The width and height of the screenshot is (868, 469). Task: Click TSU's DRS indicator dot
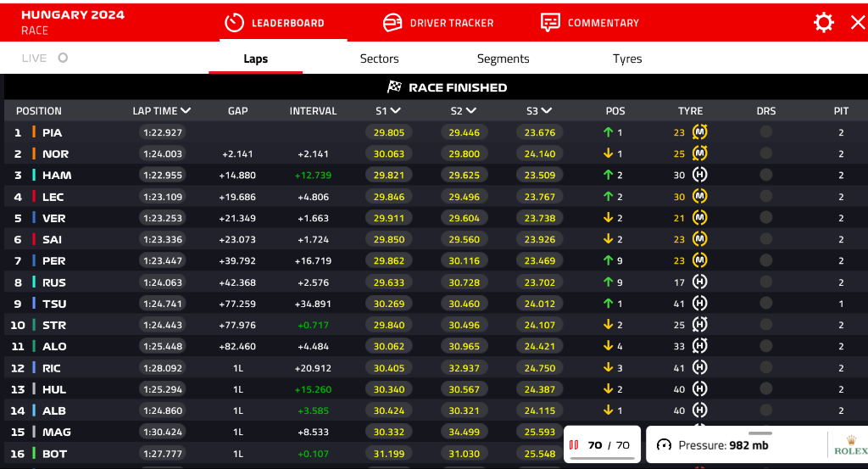point(766,304)
